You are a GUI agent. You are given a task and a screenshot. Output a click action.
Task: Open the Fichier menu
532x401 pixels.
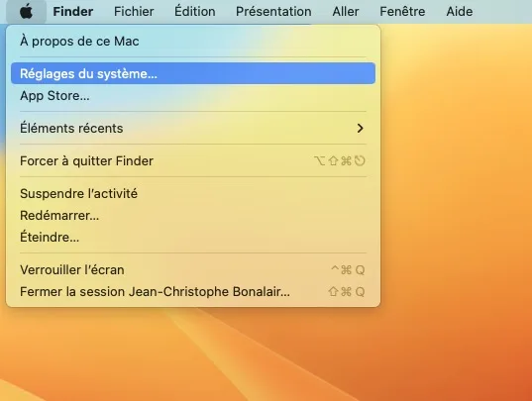click(x=134, y=12)
